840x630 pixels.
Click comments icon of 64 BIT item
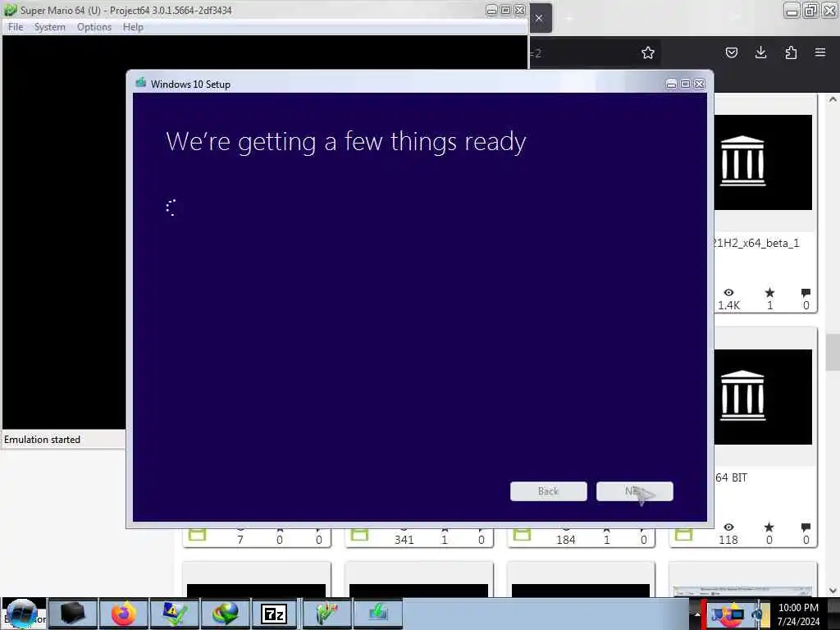[806, 527]
